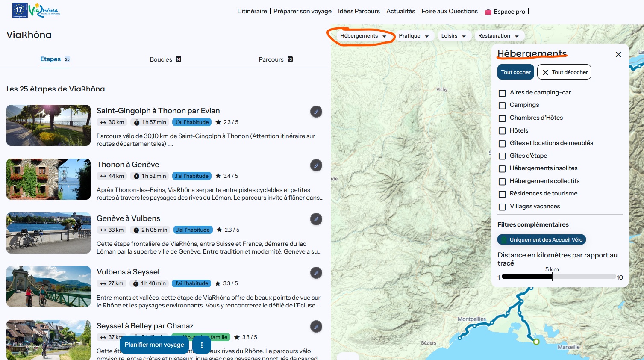This screenshot has height=360, width=644.
Task: Switch to the Etapes tab
Action: pos(55,59)
